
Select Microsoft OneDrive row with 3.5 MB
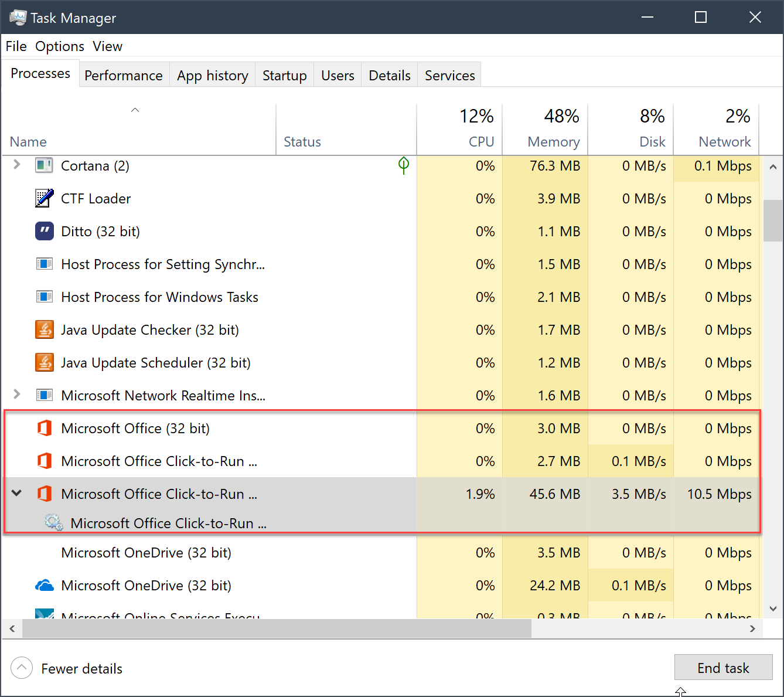381,552
